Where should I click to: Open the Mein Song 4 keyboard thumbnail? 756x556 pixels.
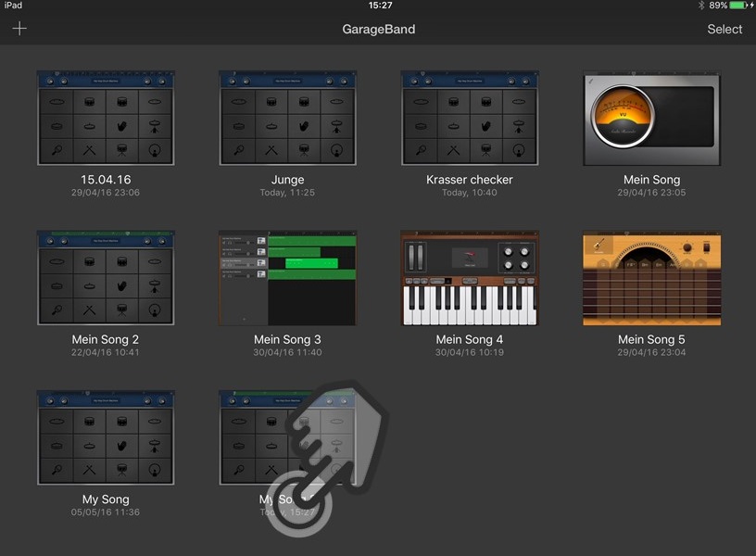[470, 278]
